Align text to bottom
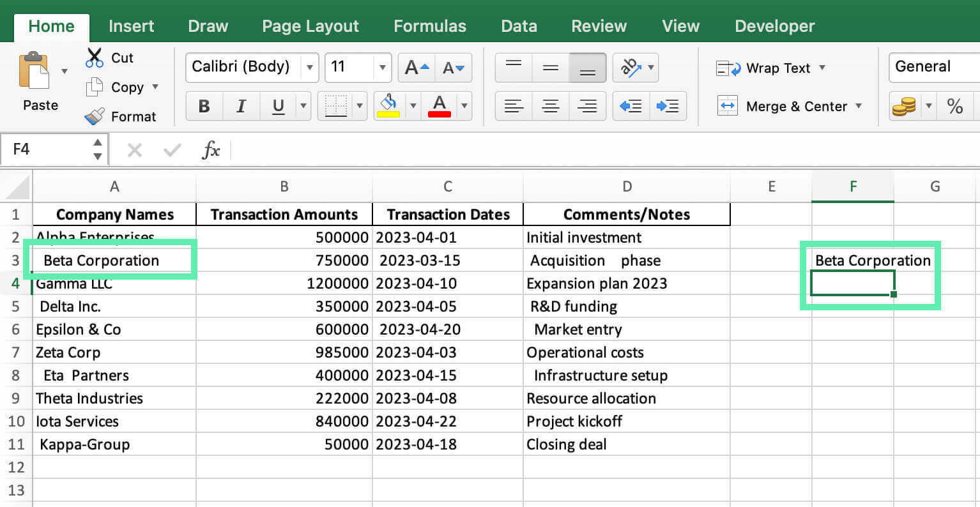Image resolution: width=980 pixels, height=507 pixels. coord(587,68)
